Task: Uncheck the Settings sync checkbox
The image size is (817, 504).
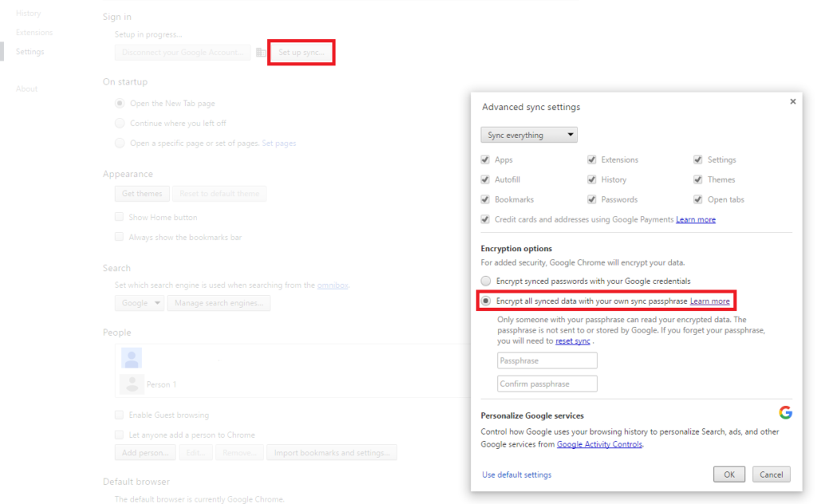Action: click(x=697, y=159)
